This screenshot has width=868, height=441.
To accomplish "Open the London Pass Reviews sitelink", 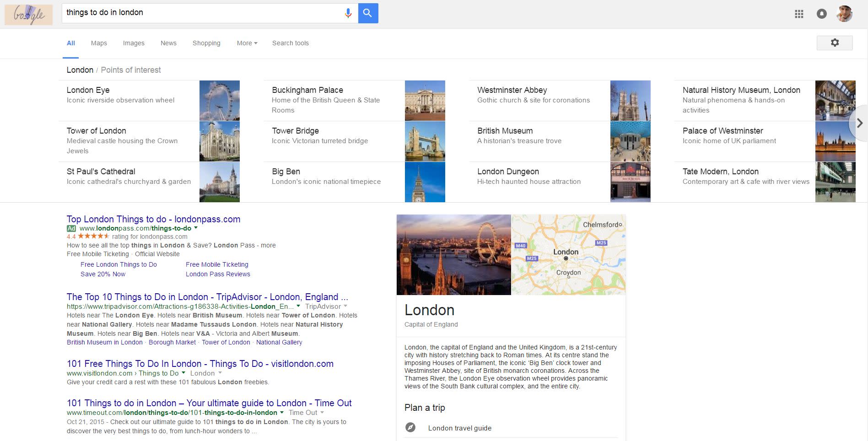I will [x=218, y=274].
